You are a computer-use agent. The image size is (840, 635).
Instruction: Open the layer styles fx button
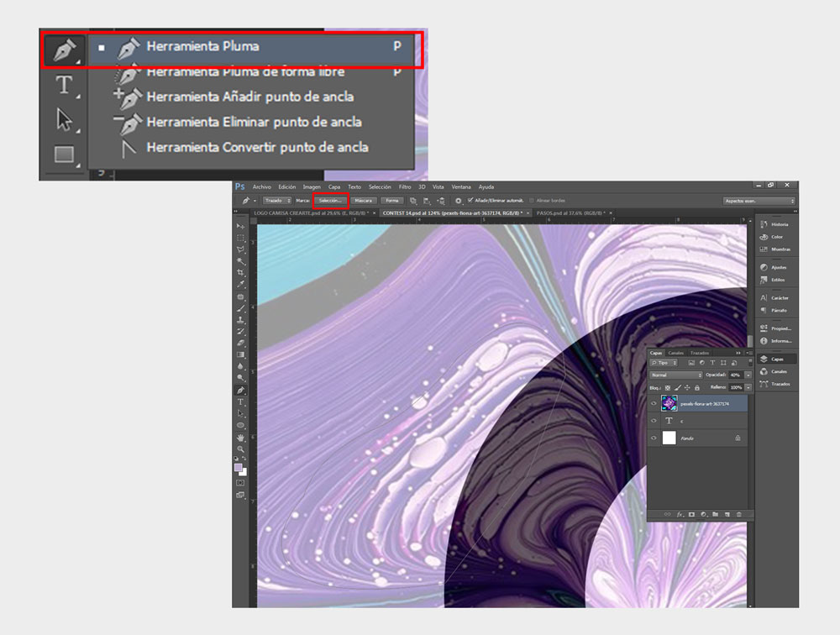point(680,514)
